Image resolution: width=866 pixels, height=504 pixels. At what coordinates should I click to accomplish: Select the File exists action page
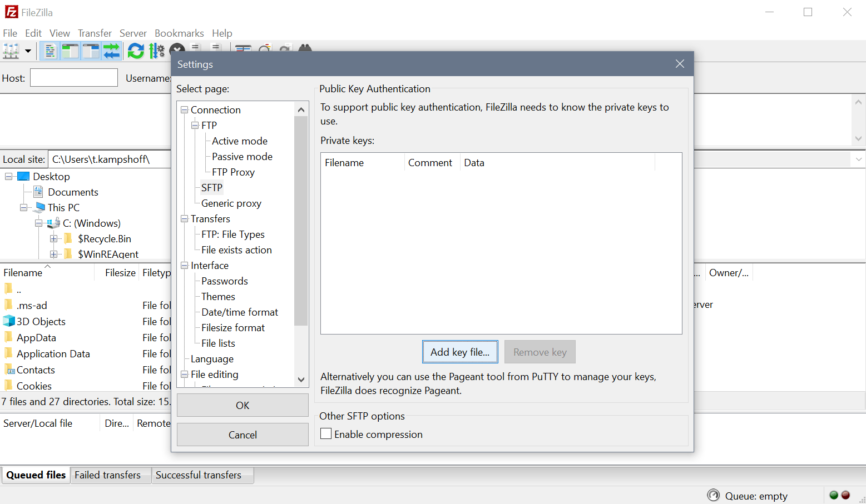236,250
